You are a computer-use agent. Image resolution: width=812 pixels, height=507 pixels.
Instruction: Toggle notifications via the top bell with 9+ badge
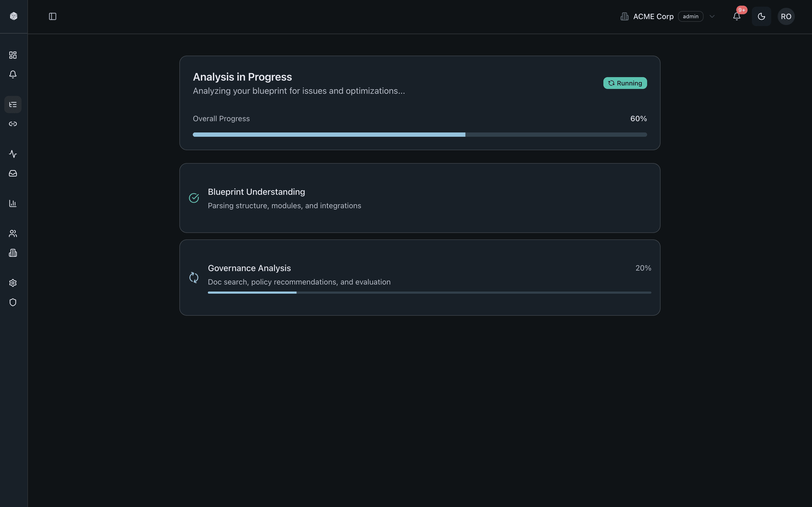[736, 16]
